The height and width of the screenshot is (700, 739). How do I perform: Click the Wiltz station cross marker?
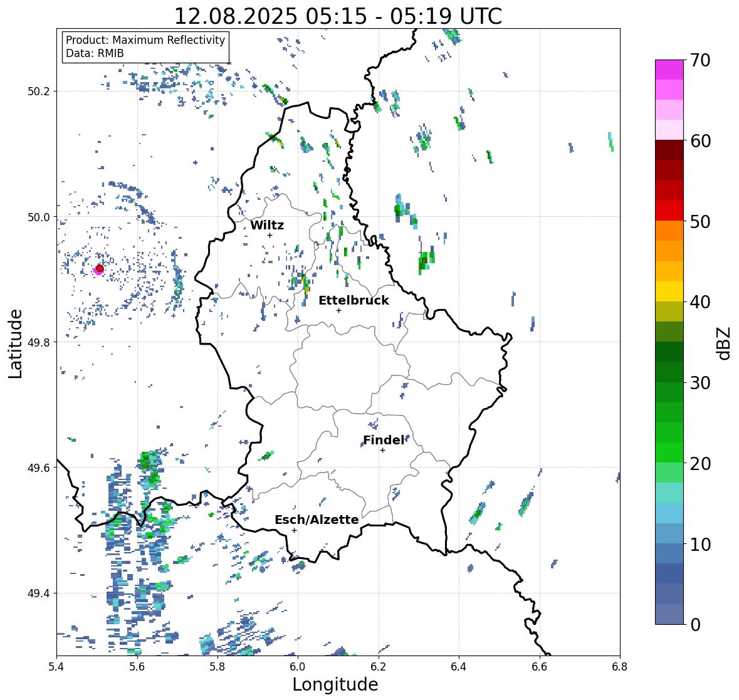[x=270, y=236]
